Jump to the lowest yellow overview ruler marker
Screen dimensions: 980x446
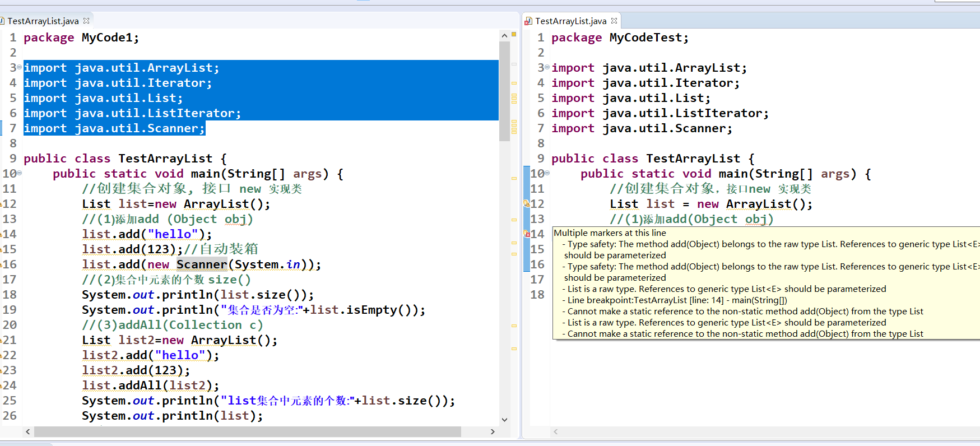(x=514, y=349)
